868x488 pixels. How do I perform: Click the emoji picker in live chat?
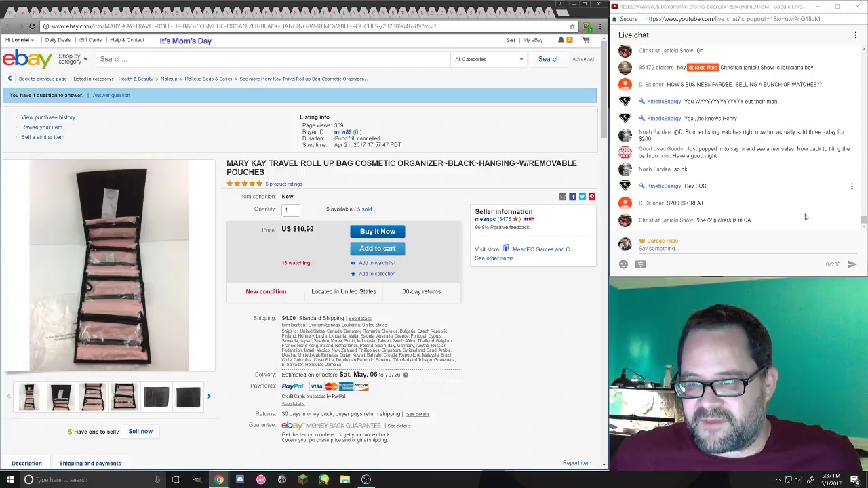(x=624, y=264)
